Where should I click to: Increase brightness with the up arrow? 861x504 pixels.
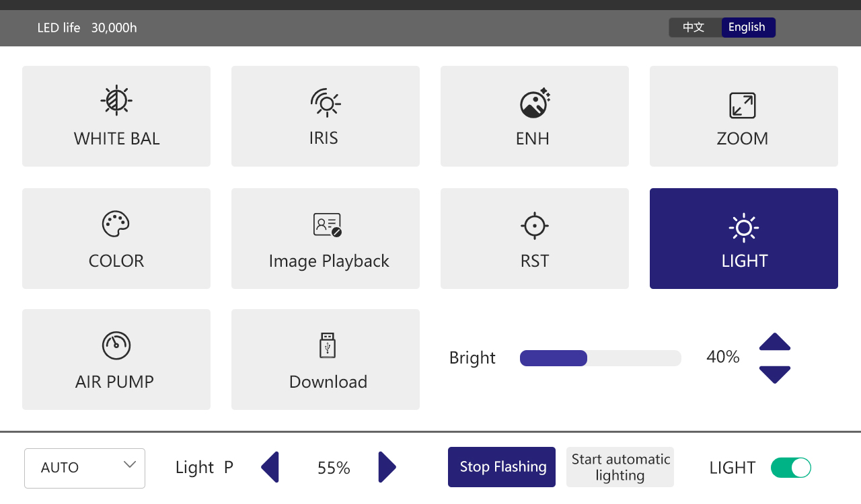(x=775, y=341)
